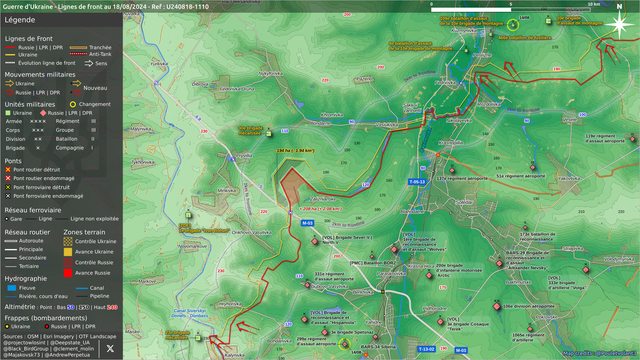Click the Gare station dot in legend
The image size is (640, 360).
coord(7,219)
